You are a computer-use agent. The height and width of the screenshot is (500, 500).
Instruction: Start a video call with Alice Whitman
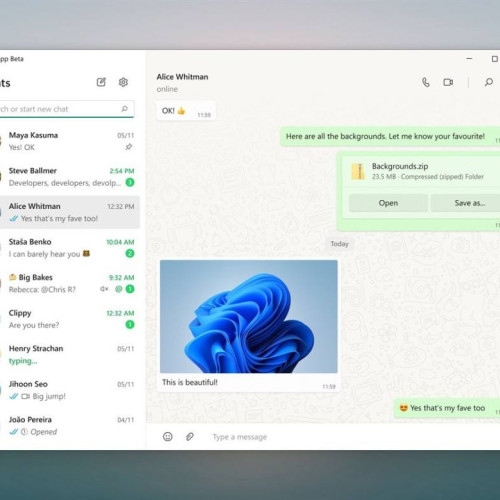[448, 82]
